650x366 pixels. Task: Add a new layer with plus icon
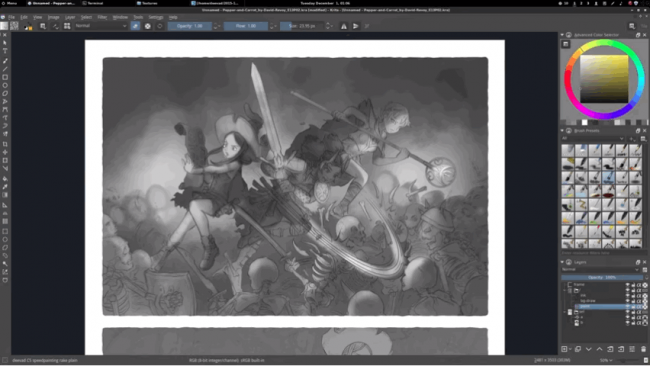[x=564, y=349]
